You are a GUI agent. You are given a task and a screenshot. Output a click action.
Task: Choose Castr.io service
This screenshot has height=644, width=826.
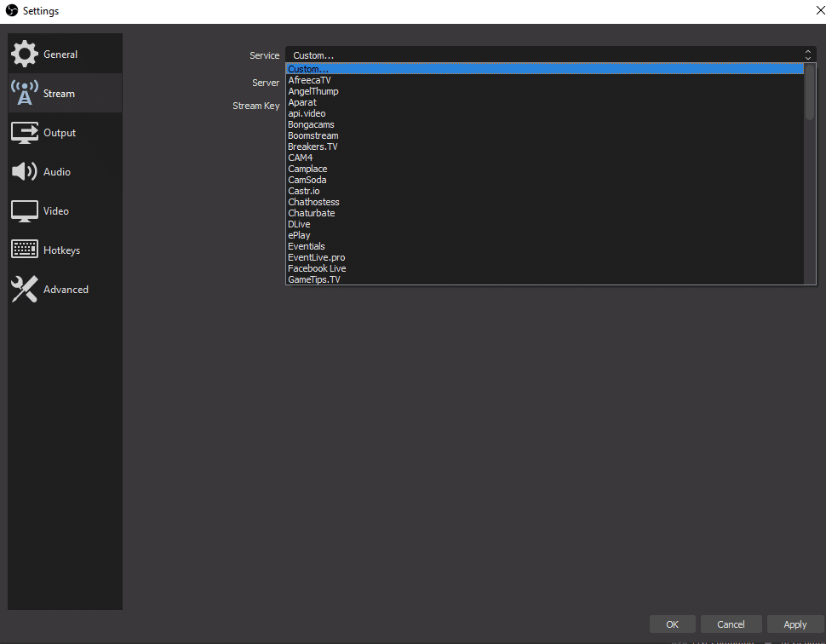pyautogui.click(x=545, y=191)
